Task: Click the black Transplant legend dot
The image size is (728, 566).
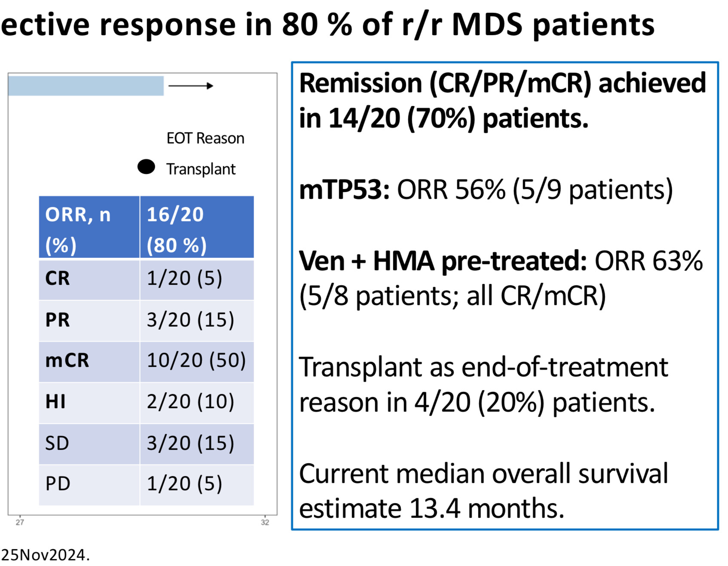Action: 146,167
